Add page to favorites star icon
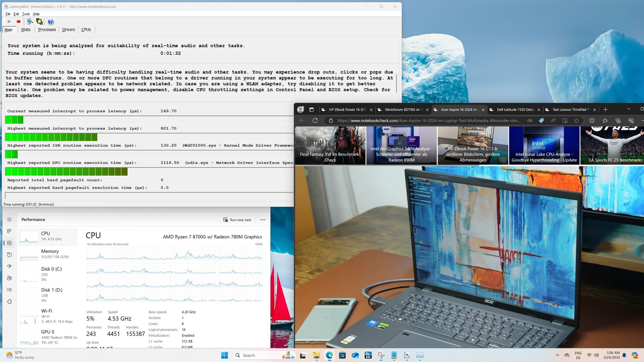 click(x=577, y=121)
